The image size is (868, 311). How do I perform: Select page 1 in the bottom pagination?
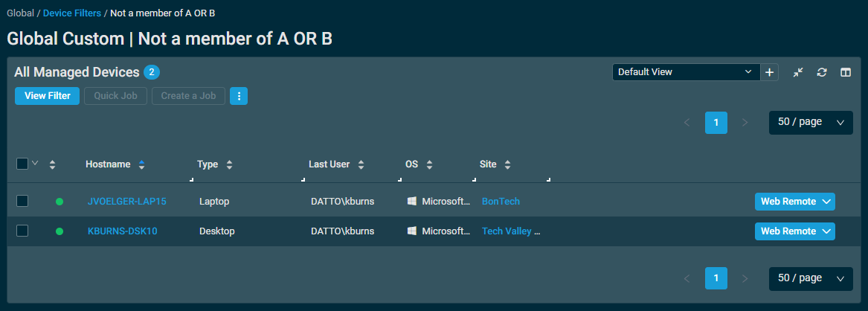point(716,278)
